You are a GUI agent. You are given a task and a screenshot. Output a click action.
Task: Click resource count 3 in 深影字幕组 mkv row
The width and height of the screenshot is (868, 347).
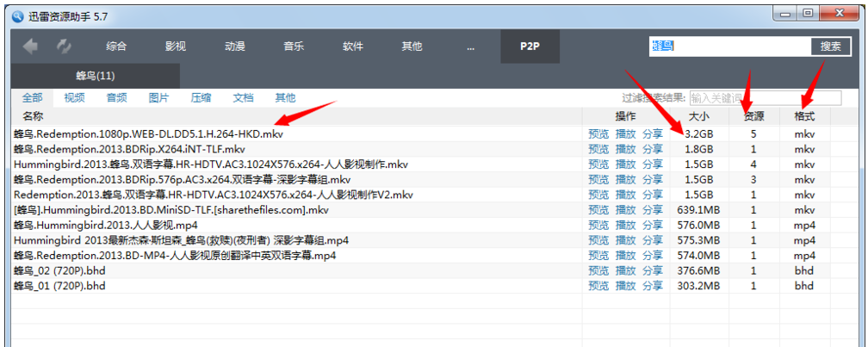(x=754, y=180)
